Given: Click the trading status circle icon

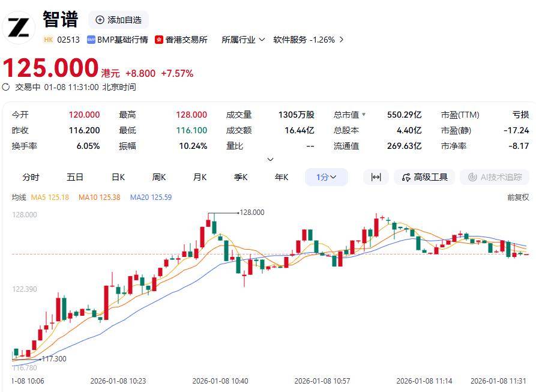Looking at the screenshot, I should (6, 87).
